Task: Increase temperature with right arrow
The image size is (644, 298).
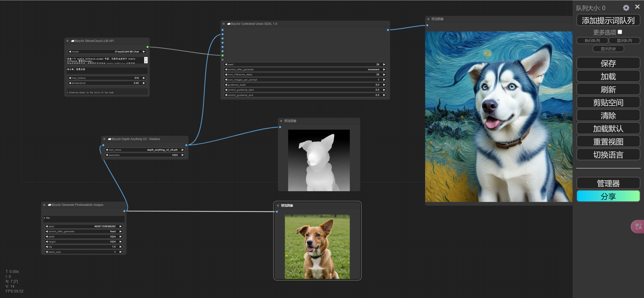Action: (144, 83)
